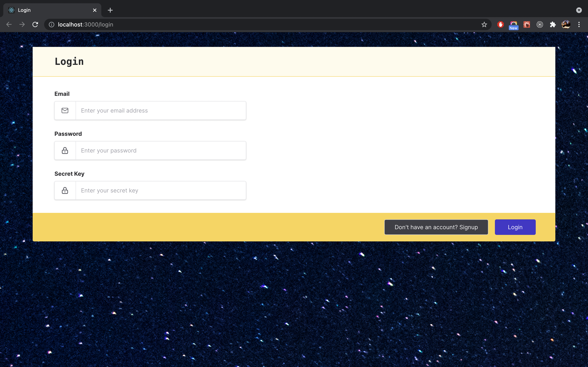Click Don't have an account? Signup
The height and width of the screenshot is (367, 588).
(x=436, y=227)
